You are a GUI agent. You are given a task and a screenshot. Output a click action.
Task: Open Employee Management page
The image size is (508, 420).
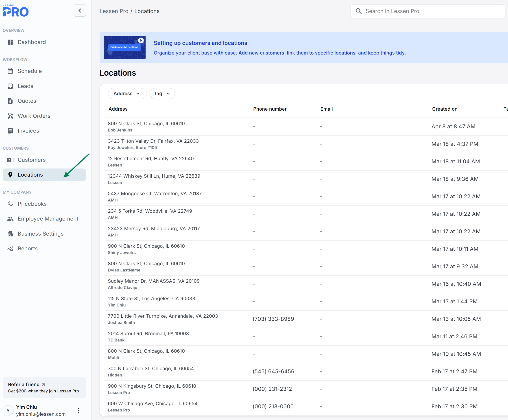tap(48, 219)
